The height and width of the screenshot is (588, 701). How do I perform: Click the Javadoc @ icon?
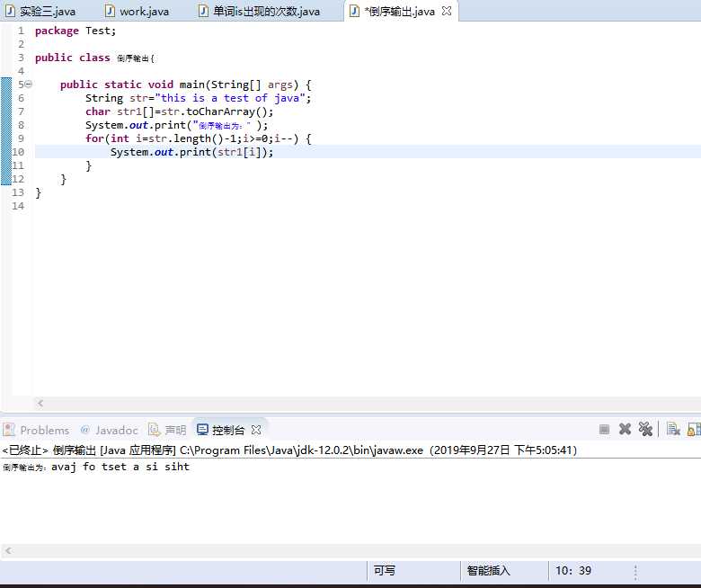(x=85, y=430)
